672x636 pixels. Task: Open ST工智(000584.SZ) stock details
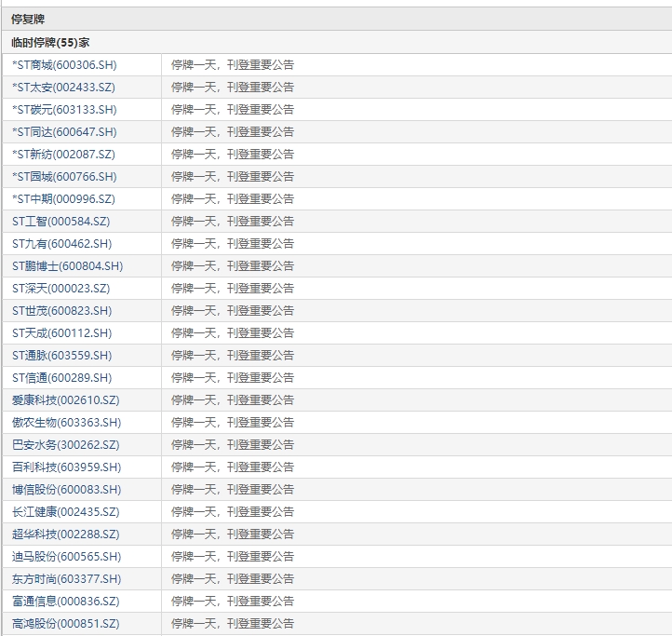point(60,222)
